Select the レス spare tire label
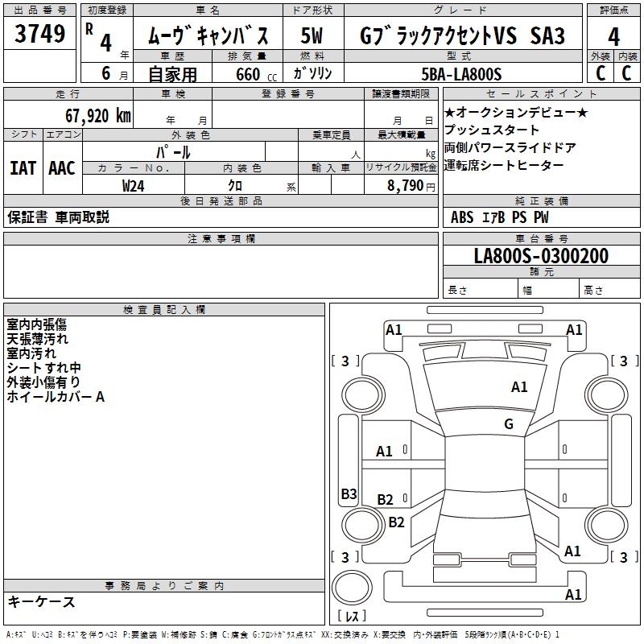The image size is (644, 644). click(x=352, y=616)
